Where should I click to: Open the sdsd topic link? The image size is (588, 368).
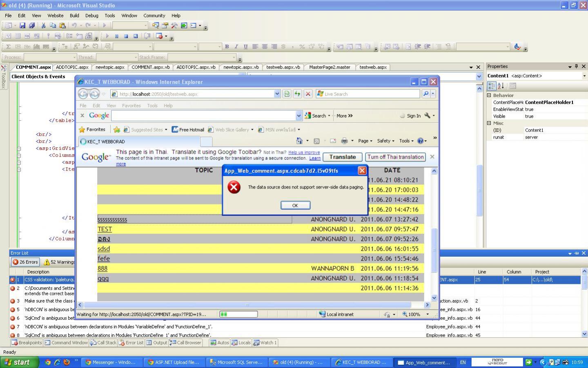click(x=104, y=249)
